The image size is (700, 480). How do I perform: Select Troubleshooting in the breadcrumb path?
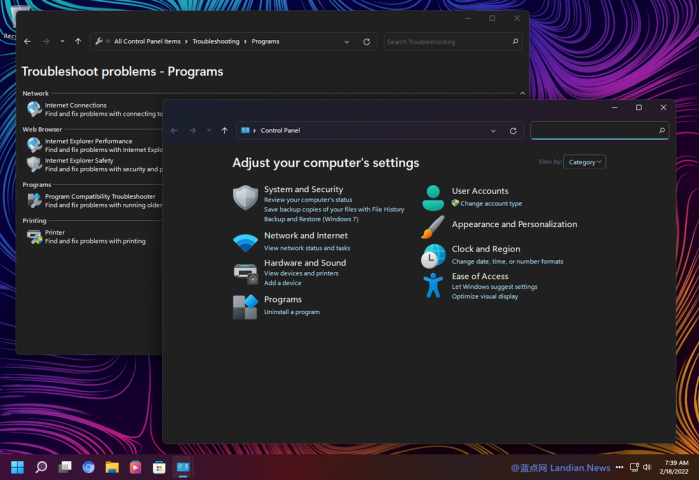(216, 42)
